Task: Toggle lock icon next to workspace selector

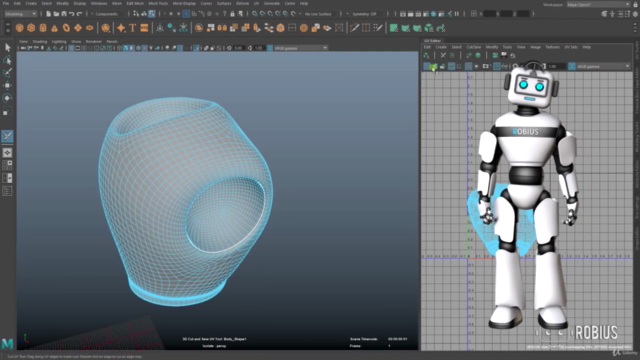Action: pos(635,4)
